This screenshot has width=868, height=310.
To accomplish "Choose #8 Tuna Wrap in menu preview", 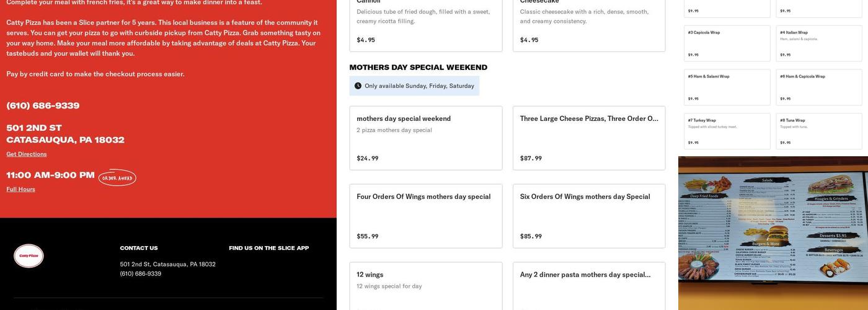I will (818, 131).
